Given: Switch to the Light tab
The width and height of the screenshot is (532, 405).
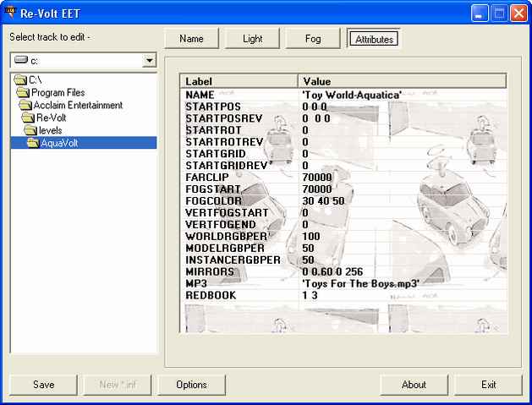Looking at the screenshot, I should (x=252, y=39).
